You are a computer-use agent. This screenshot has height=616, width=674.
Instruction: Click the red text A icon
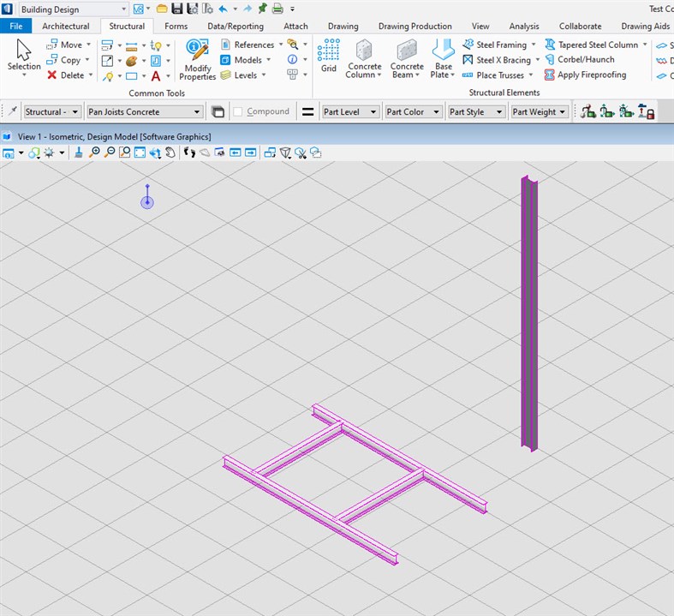156,76
